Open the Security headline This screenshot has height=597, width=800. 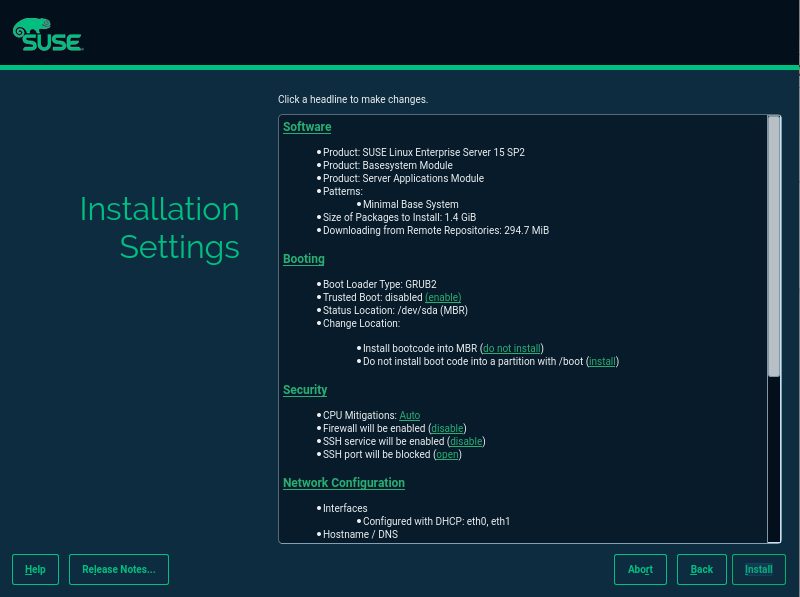(x=305, y=390)
